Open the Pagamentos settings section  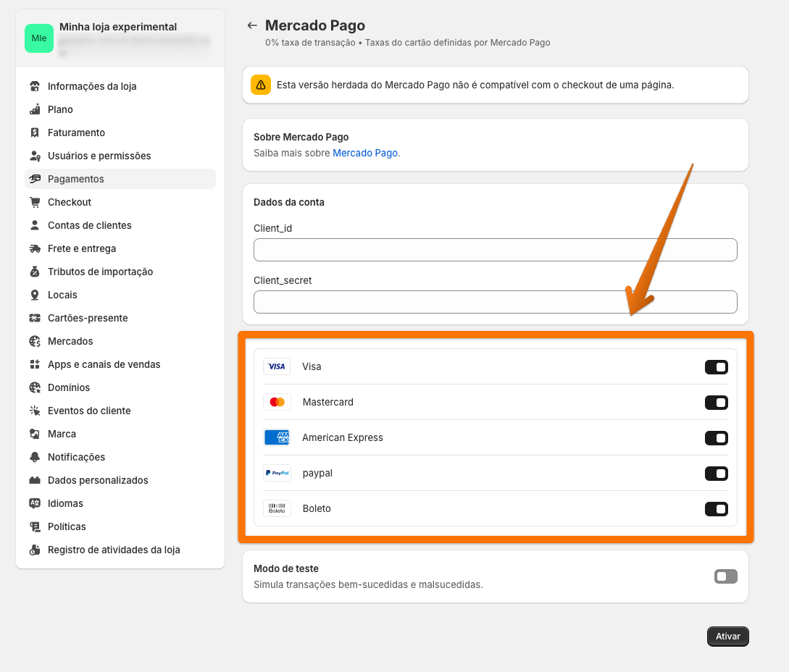(x=76, y=179)
